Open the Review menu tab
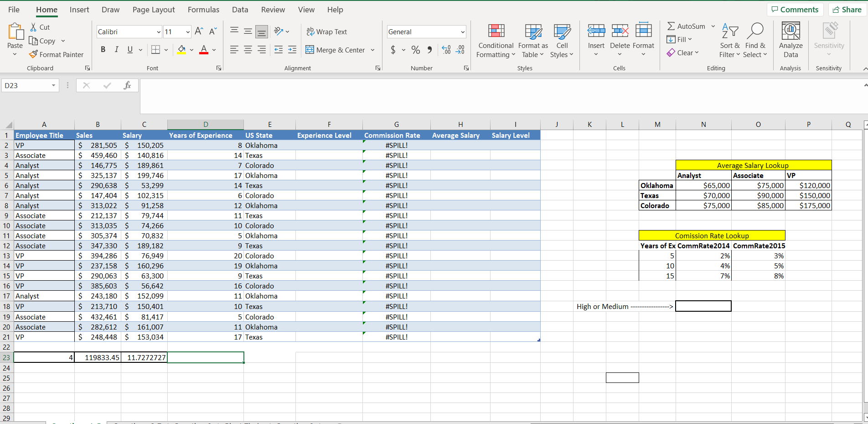This screenshot has width=868, height=424. (x=273, y=10)
